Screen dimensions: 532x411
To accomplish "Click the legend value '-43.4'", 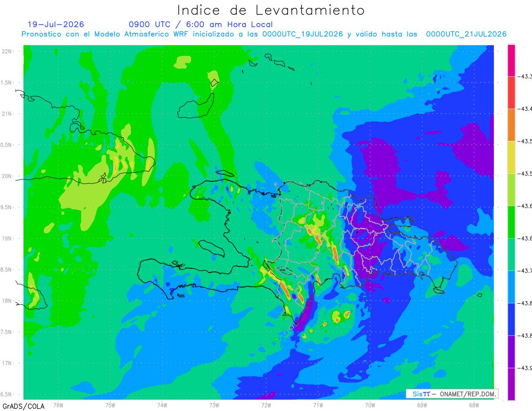I will coord(525,109).
